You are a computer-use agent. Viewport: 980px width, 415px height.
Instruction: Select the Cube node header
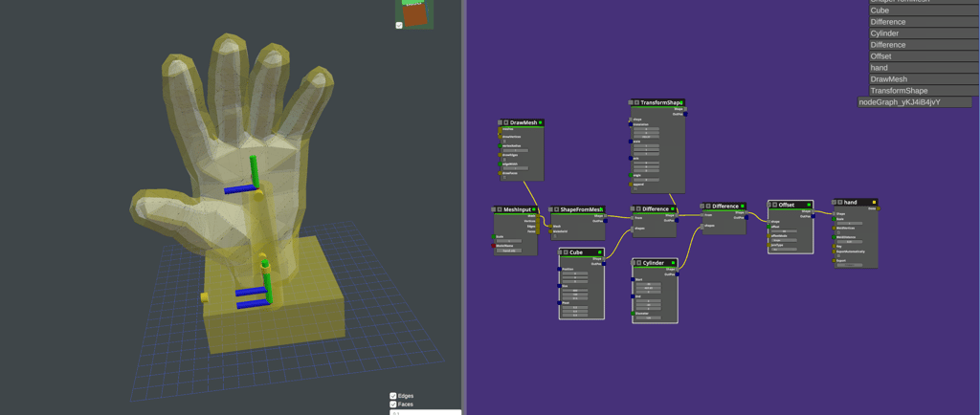(581, 252)
